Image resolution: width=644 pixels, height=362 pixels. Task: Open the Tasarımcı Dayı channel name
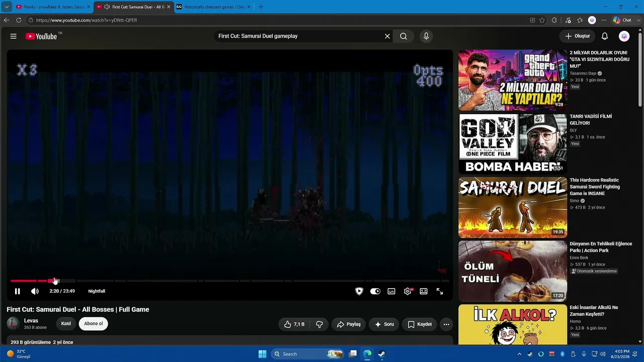point(583,73)
